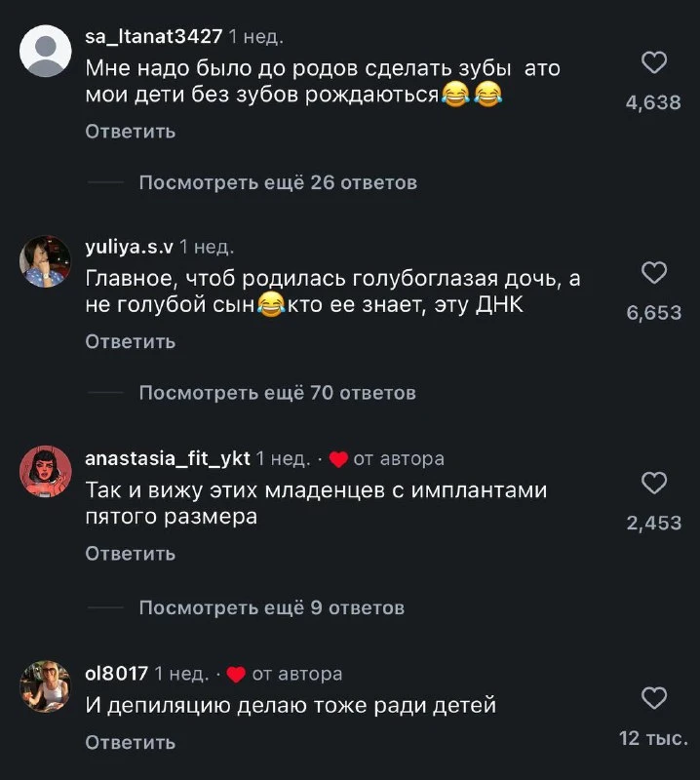Reply to yuliya.s.v's comment

coord(131,341)
